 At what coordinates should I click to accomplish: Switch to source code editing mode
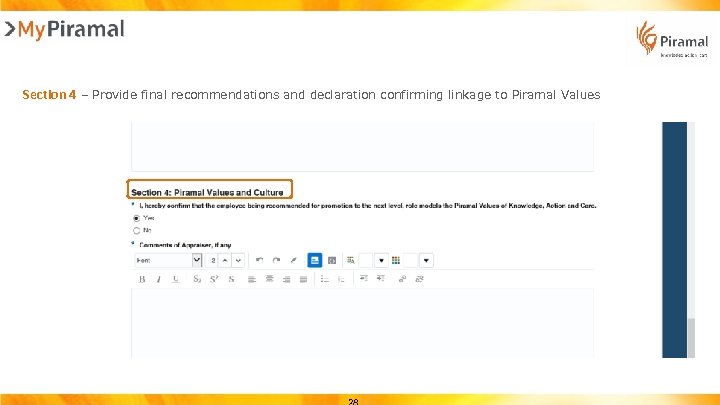point(332,260)
